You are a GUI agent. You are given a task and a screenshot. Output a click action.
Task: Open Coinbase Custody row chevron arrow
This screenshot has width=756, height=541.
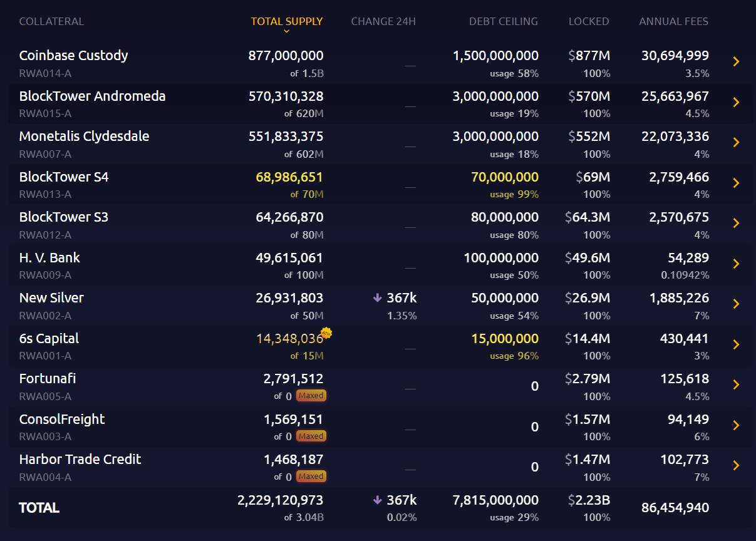(x=736, y=61)
